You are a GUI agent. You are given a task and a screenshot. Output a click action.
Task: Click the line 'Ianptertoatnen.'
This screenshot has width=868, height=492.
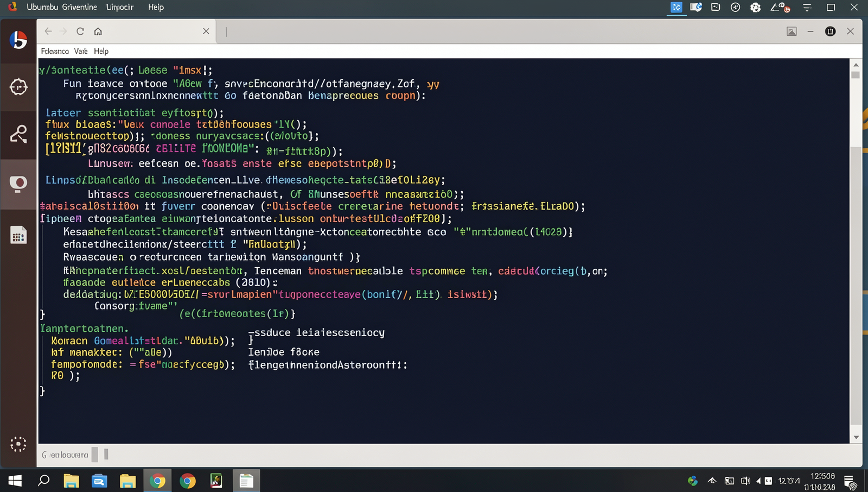(x=84, y=329)
